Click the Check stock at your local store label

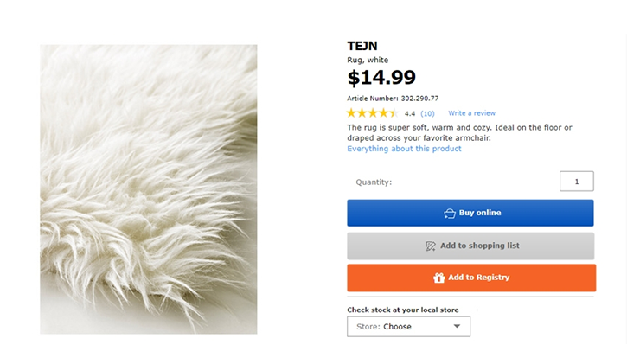[402, 310]
